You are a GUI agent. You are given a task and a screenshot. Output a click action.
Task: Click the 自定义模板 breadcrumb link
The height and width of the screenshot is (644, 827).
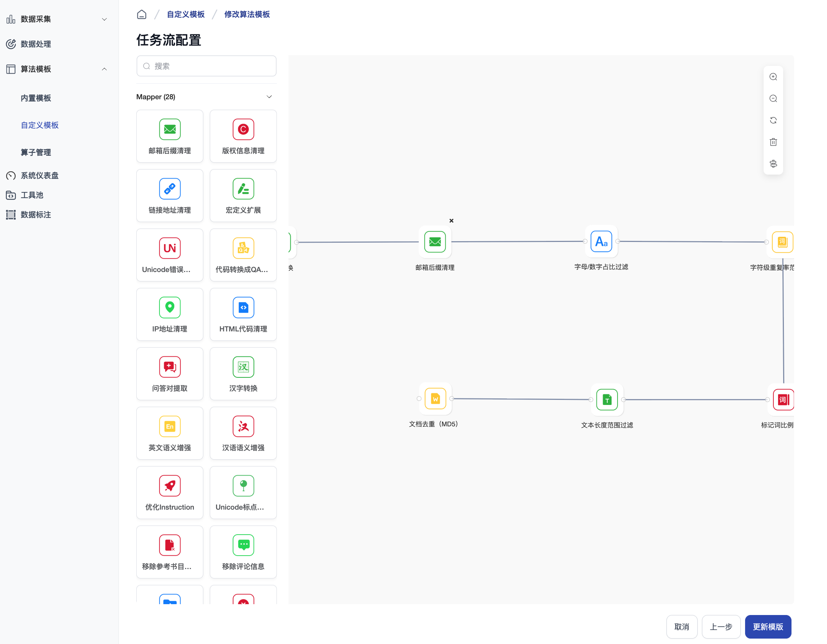pyautogui.click(x=186, y=14)
